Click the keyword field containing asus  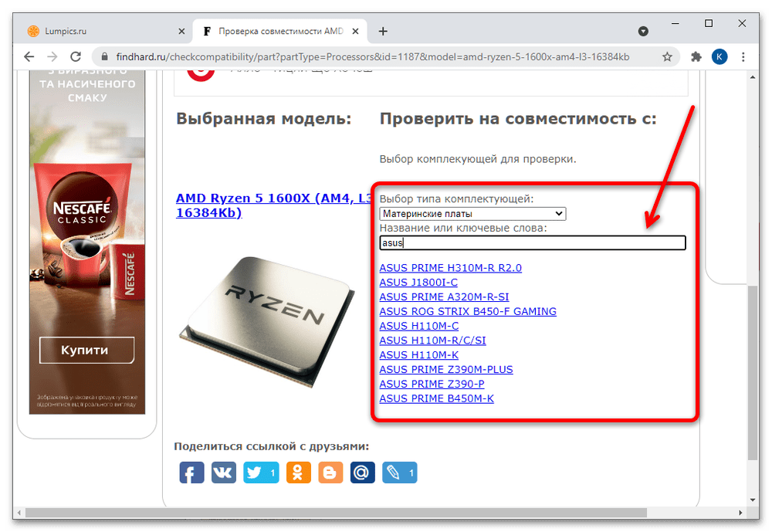point(532,243)
